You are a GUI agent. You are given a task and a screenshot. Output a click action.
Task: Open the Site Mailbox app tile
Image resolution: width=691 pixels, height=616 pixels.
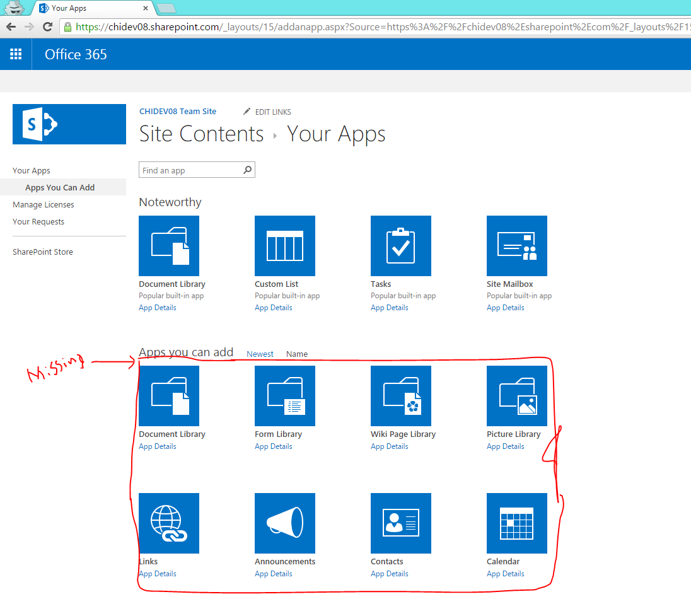click(516, 246)
